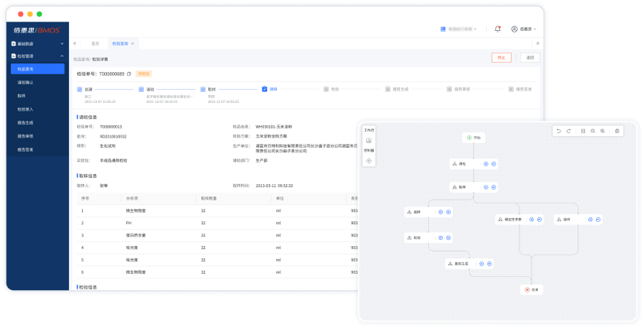Click the 终止 button
The width and height of the screenshot is (644, 328).
pyautogui.click(x=501, y=57)
